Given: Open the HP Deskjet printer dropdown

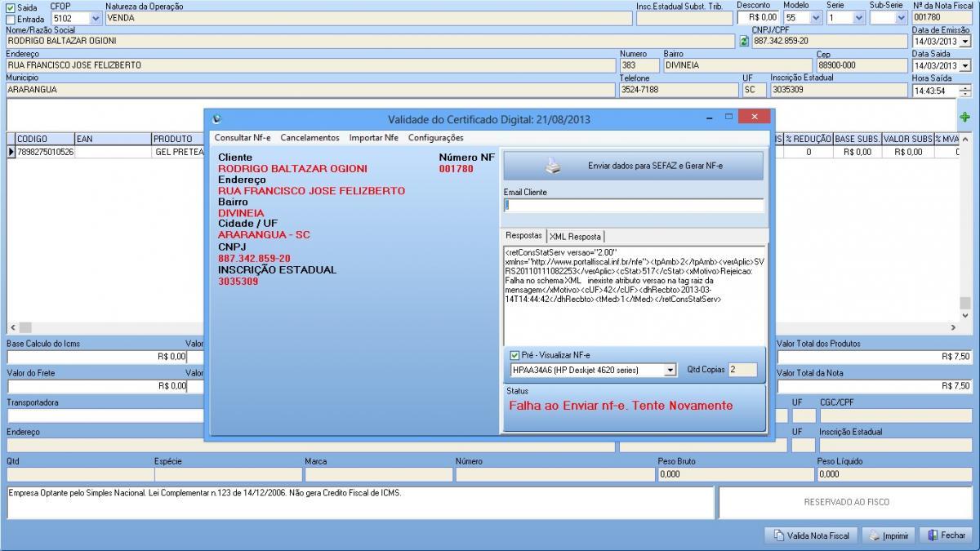Looking at the screenshot, I should click(x=670, y=371).
